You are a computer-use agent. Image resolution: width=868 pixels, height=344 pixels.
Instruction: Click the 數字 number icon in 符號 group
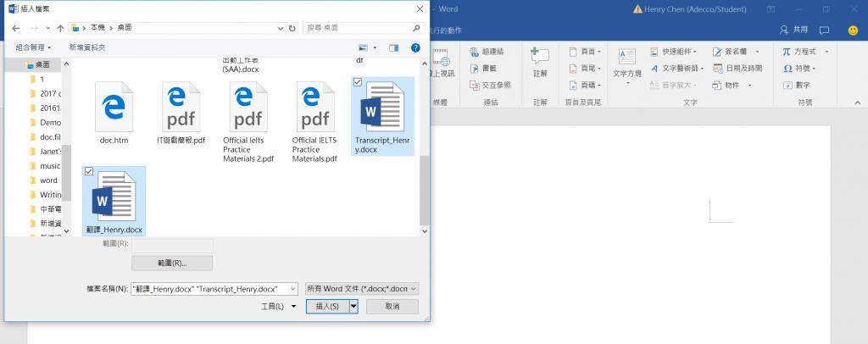(787, 86)
